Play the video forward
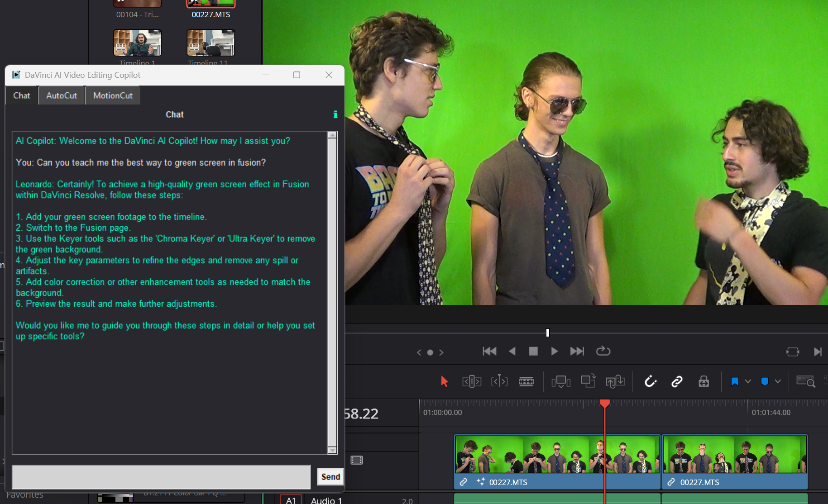 click(x=554, y=351)
